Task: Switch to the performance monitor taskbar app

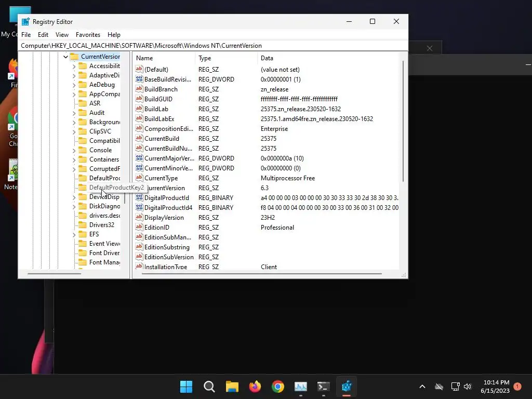Action: click(301, 387)
